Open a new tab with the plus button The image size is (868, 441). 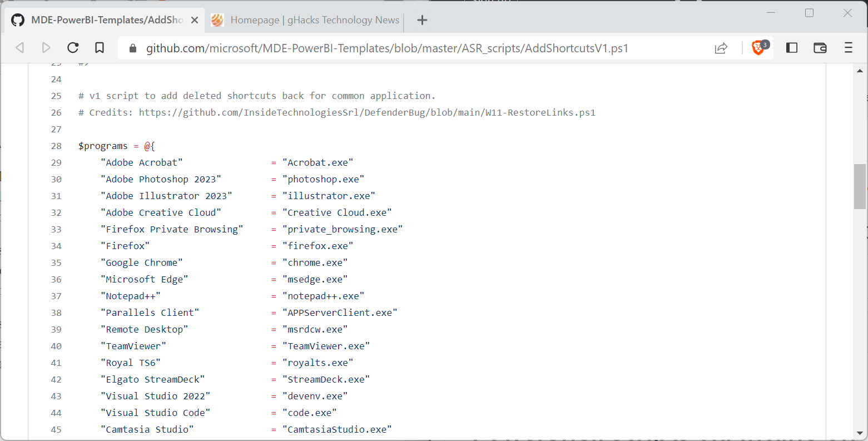point(422,20)
